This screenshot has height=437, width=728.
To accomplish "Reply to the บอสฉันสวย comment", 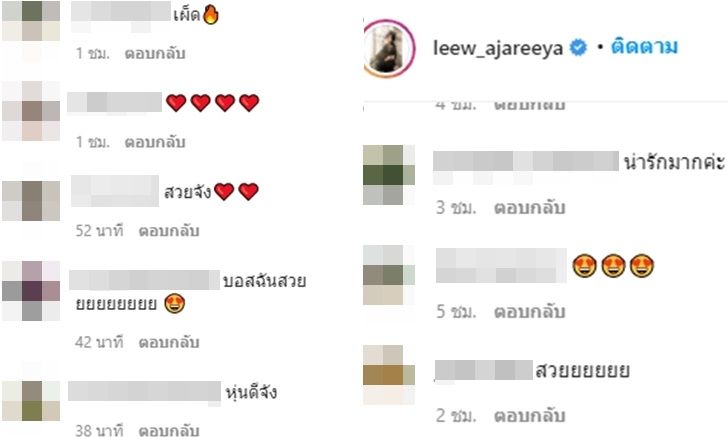I will [169, 342].
